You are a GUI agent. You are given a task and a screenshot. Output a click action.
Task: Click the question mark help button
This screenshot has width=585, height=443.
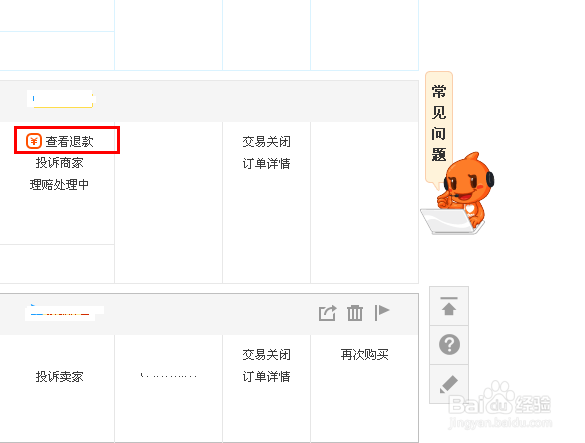(449, 344)
